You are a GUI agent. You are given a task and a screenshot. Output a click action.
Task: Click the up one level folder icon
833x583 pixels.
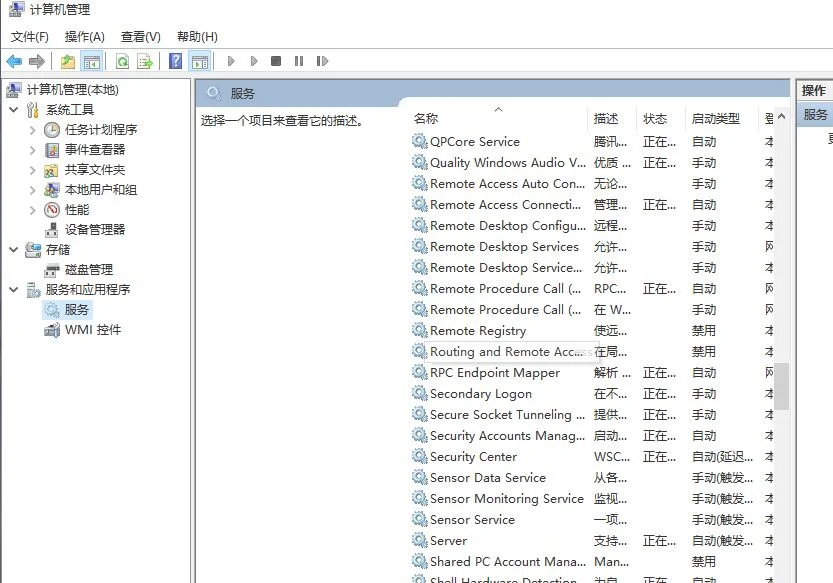coord(68,62)
